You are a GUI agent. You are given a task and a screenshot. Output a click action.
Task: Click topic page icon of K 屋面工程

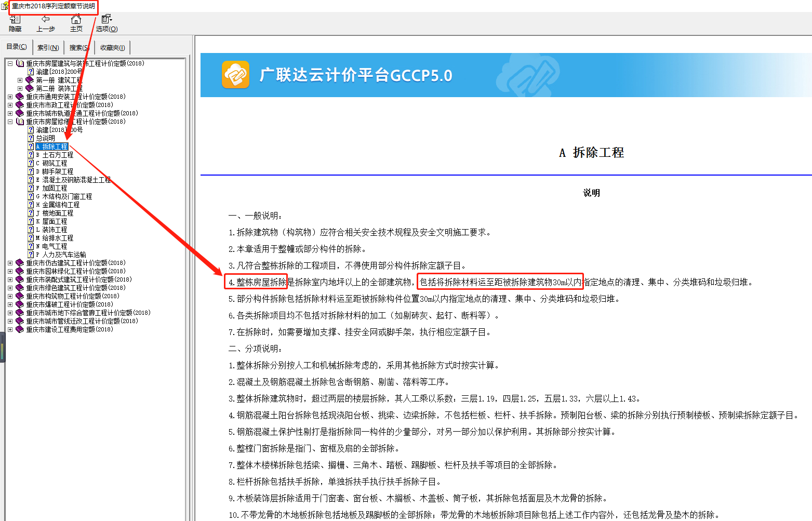tap(31, 221)
